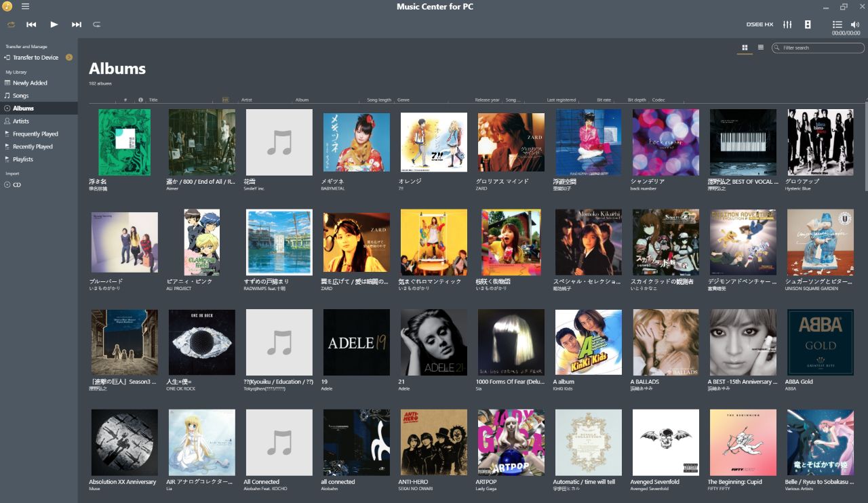Viewport: 868px width, 503px height.
Task: Open the Hysteric Blue グロウアップ album
Action: tap(821, 142)
